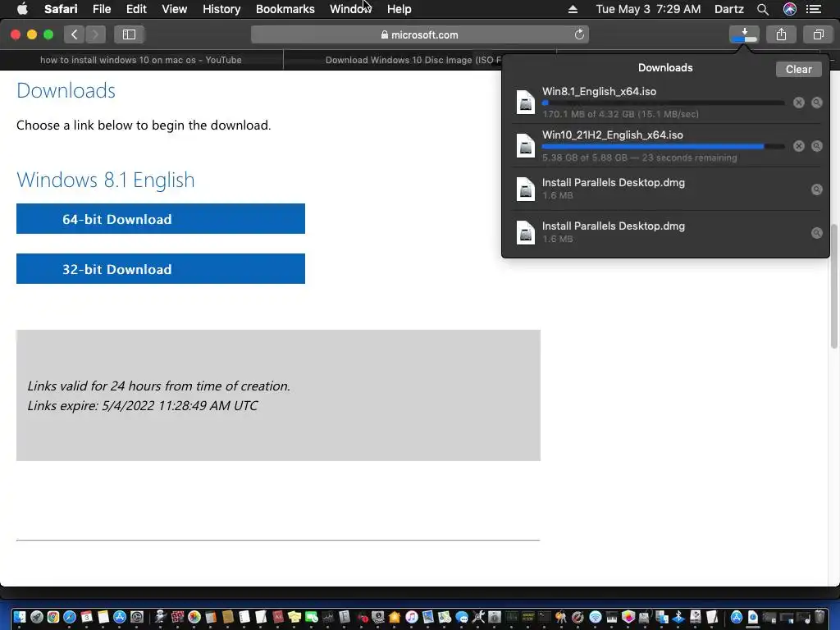Image resolution: width=840 pixels, height=630 pixels.
Task: Show all tabs overview in Safari
Action: click(x=818, y=34)
